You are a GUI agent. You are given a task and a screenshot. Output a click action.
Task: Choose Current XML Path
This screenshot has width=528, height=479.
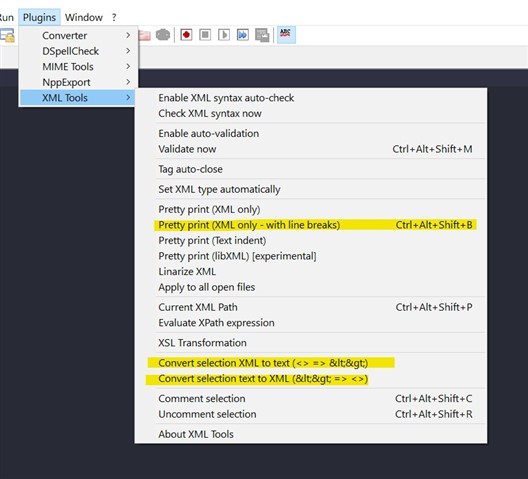[x=310, y=307]
